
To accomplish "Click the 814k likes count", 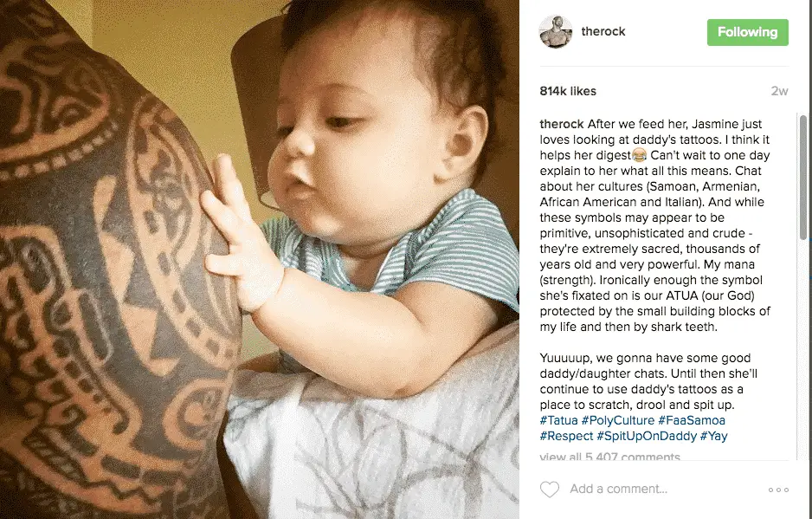I will (x=568, y=91).
